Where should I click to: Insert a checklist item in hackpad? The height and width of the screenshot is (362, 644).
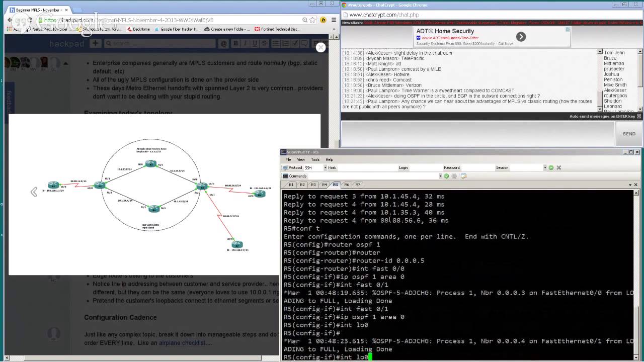pos(295,43)
